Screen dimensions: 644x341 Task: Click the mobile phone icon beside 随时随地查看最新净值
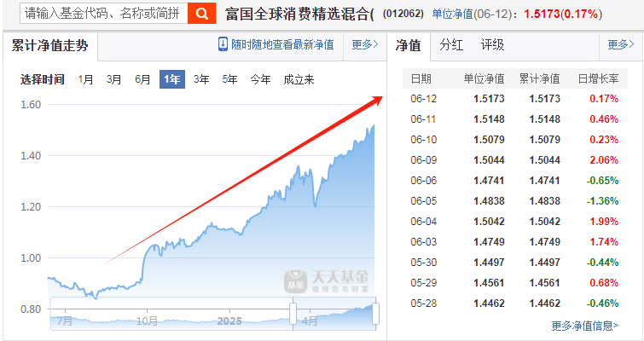(223, 44)
